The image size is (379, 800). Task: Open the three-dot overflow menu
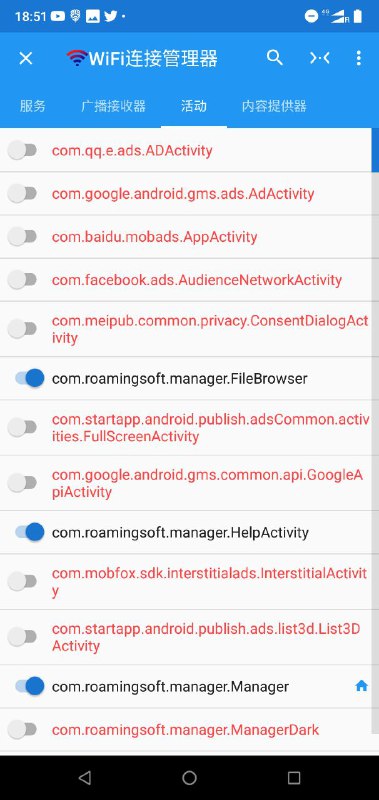pos(359,58)
